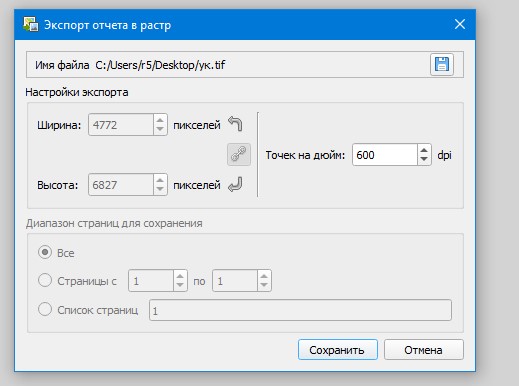Click the curved arrow next to Ширина

click(235, 124)
